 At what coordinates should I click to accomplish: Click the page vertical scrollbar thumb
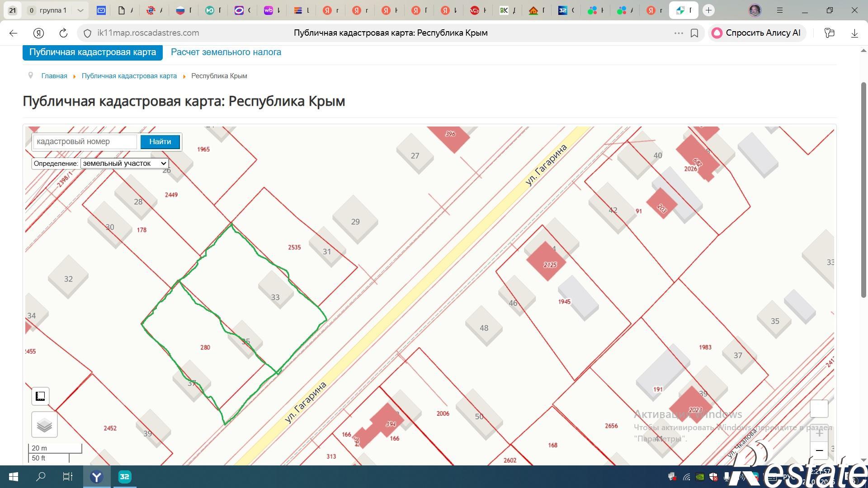click(863, 190)
